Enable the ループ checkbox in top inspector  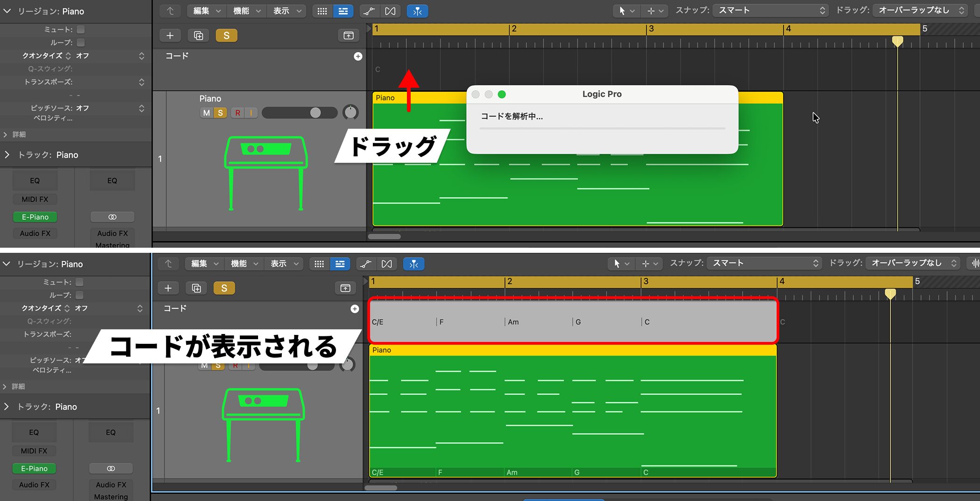(81, 42)
